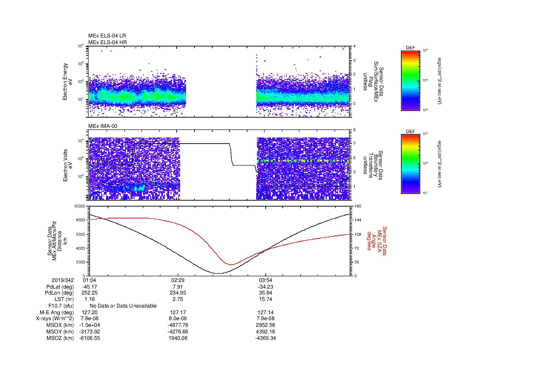
Task: Click the MSOZ value -6106.55
Action: (90, 338)
